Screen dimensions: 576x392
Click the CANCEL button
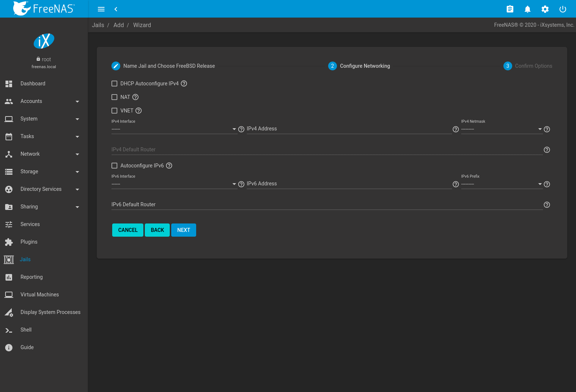[x=128, y=230]
